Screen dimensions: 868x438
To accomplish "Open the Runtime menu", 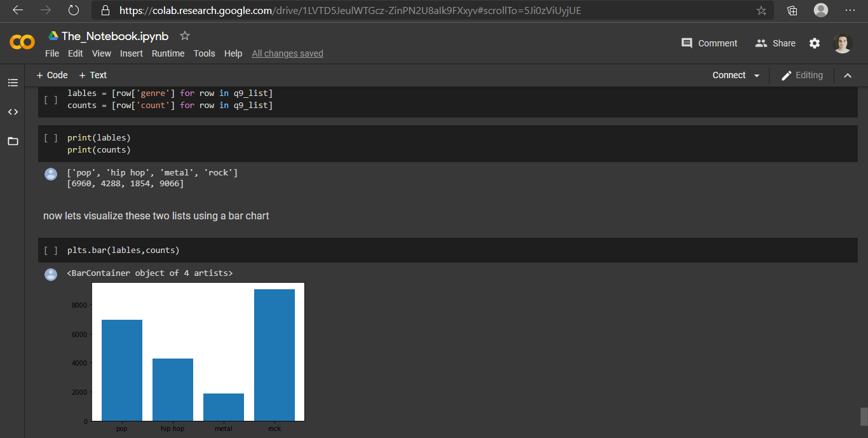I will tap(168, 53).
